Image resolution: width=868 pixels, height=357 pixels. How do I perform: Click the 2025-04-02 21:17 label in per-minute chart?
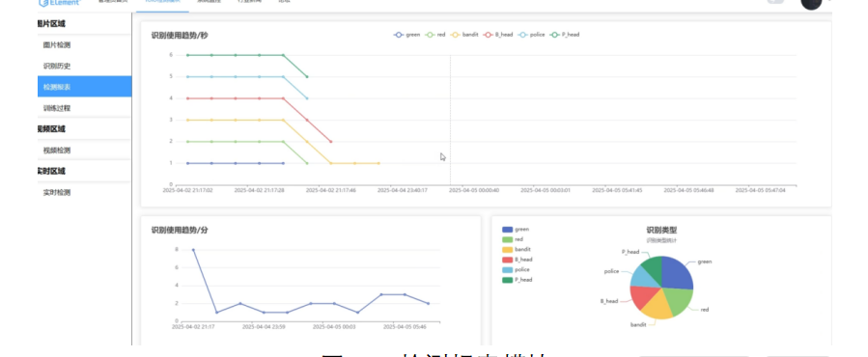(193, 326)
